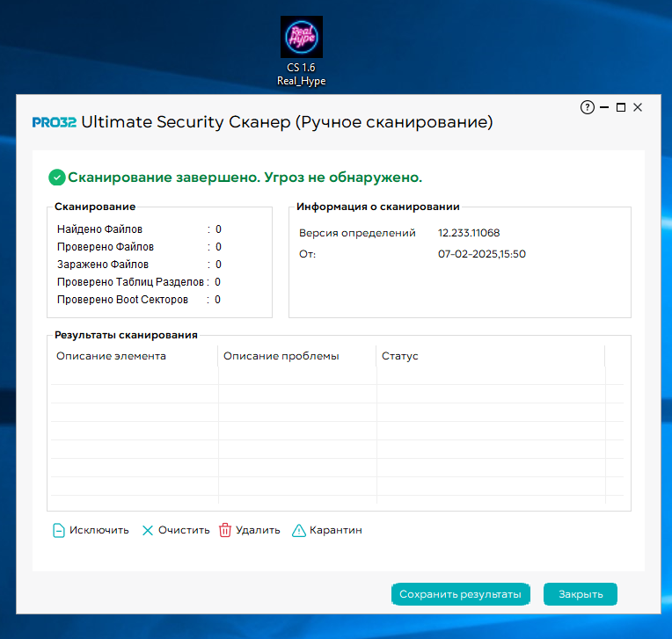672x639 pixels.
Task: Click the Исключить (exclude) icon
Action: pyautogui.click(x=59, y=530)
